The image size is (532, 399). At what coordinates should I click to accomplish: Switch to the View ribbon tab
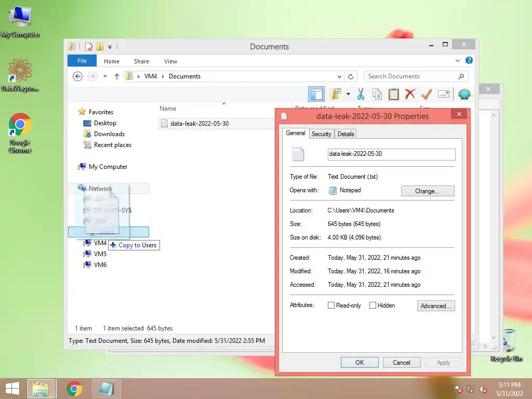coord(170,61)
